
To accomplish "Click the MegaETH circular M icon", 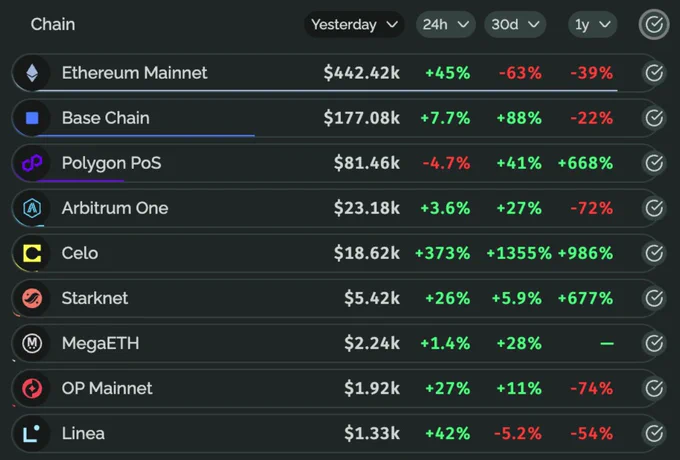I will [32, 343].
